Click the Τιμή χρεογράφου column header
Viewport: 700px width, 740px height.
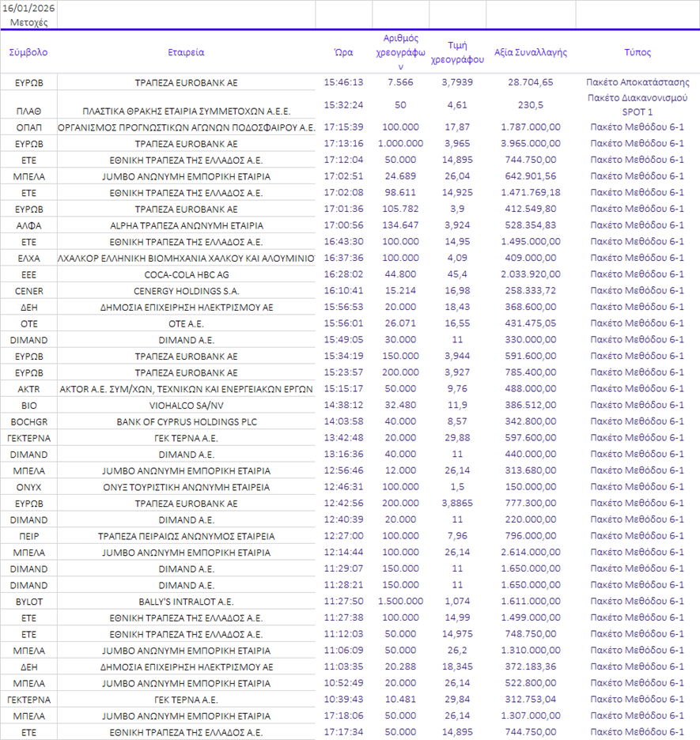coord(457,52)
